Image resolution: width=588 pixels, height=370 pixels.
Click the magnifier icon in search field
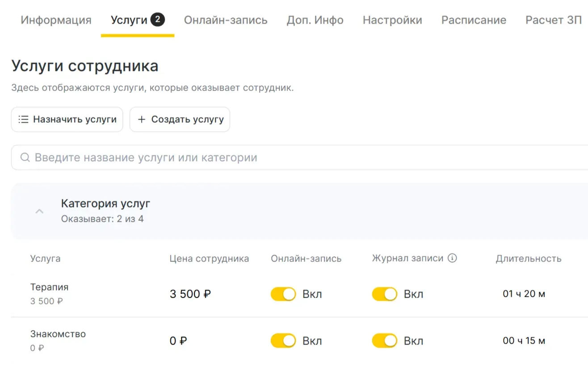[25, 158]
